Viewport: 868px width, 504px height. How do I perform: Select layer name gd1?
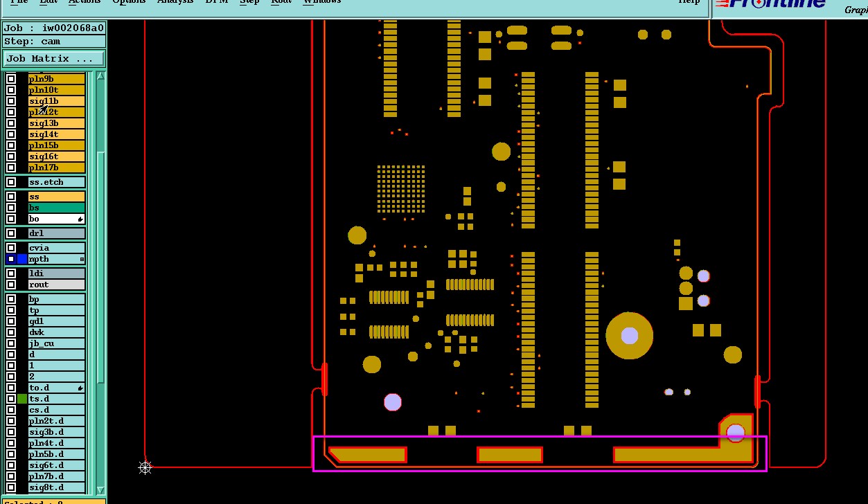(56, 321)
